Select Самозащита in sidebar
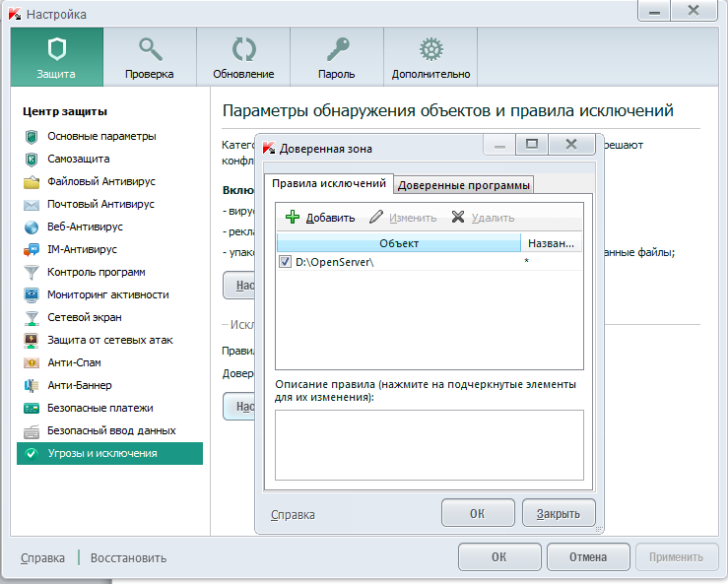728x584 pixels. coord(79,160)
